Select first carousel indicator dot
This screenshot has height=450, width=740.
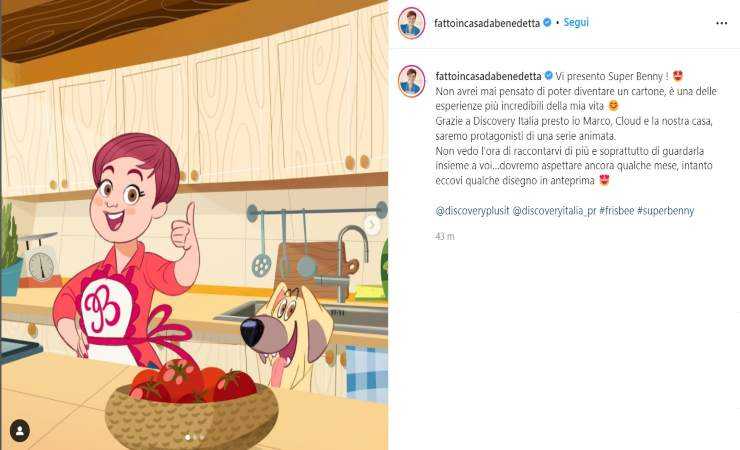(x=188, y=437)
